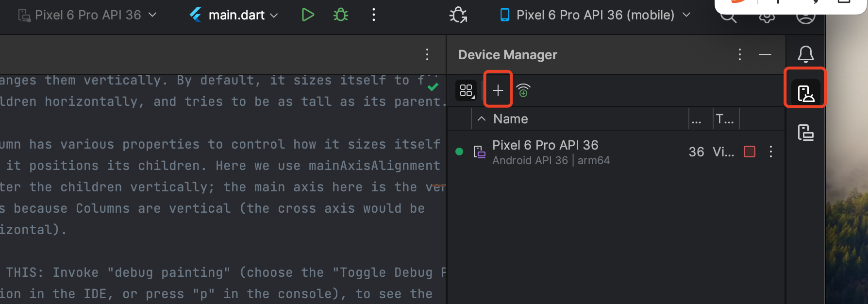Click Pair devices using Wi-Fi icon

(523, 90)
